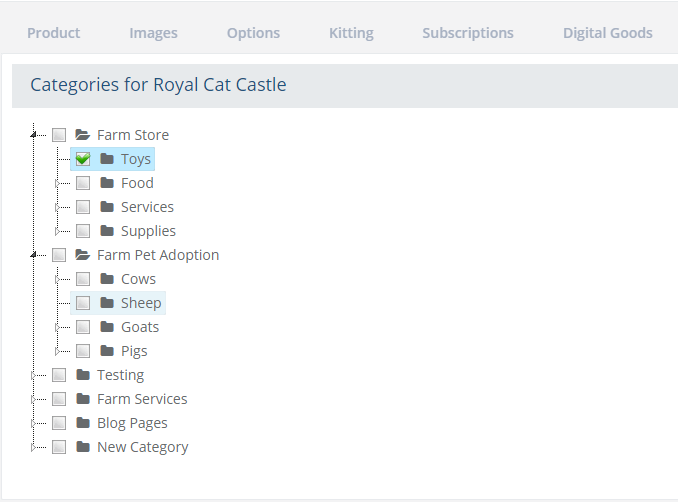678x502 pixels.
Task: Uncheck the Toys category checkbox
Action: pyautogui.click(x=83, y=159)
